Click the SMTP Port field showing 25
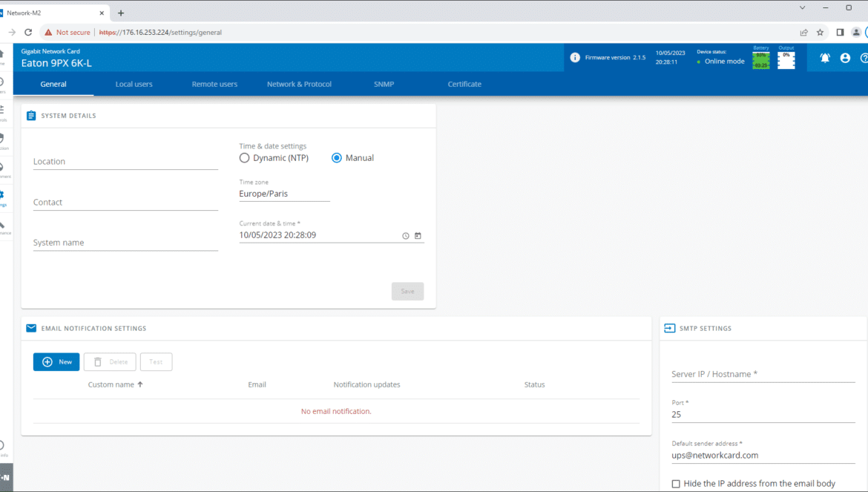Viewport: 868px width, 492px height. (x=763, y=415)
